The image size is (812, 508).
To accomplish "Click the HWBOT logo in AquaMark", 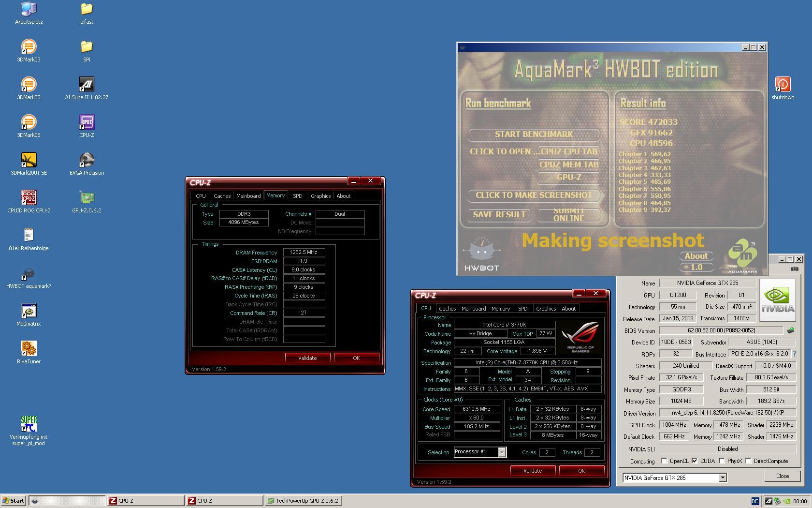I will [x=481, y=254].
